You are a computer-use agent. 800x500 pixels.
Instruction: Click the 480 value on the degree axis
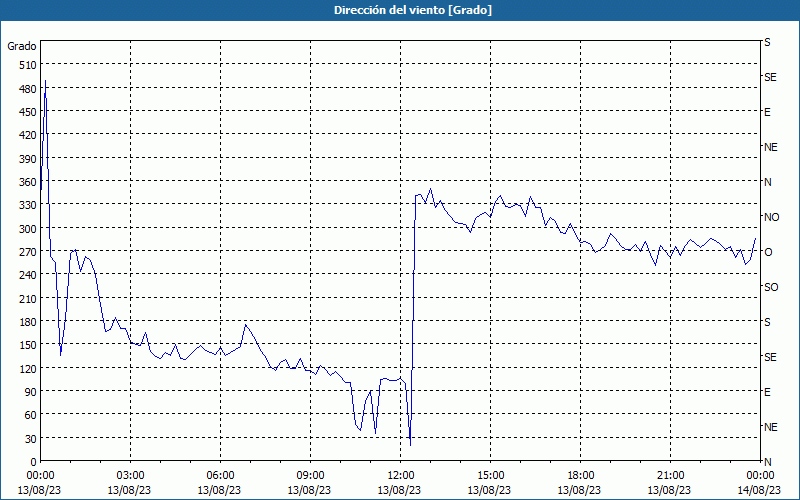(x=28, y=89)
